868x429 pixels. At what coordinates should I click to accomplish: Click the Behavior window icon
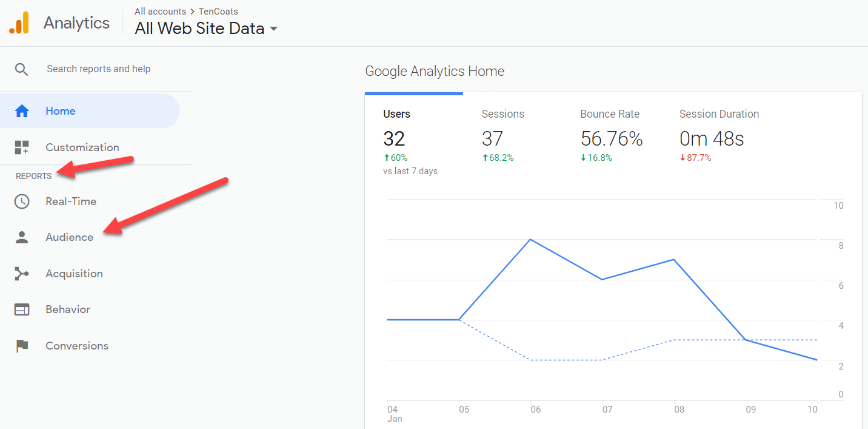tap(22, 309)
